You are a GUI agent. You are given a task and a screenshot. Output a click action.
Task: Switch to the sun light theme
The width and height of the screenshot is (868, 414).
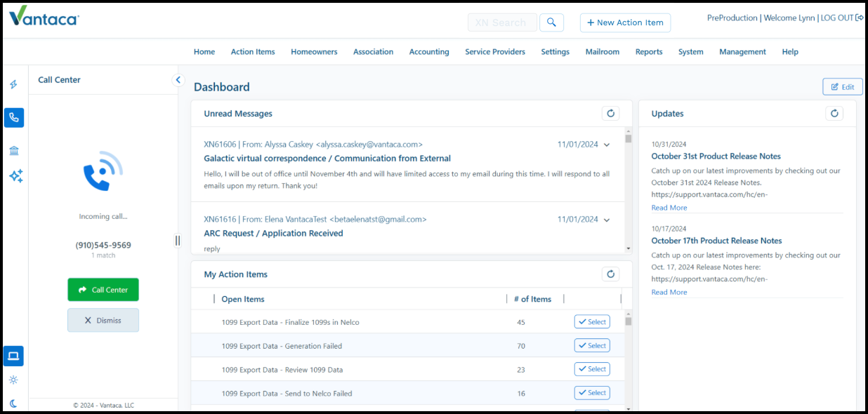pyautogui.click(x=13, y=380)
